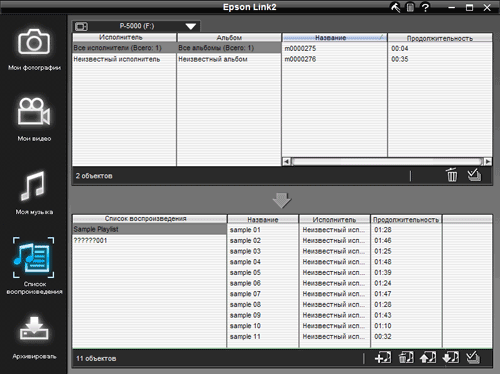Viewport: 500px width, 374px height.
Task: Click the device icon in title bar
Action: (x=410, y=7)
